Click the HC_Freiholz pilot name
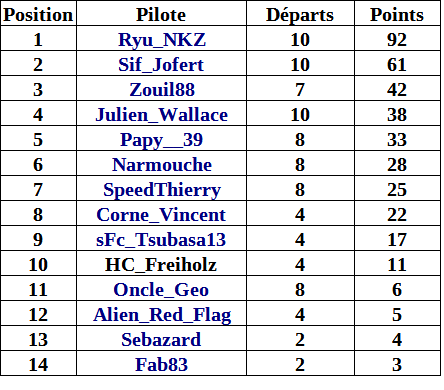 [161, 265]
